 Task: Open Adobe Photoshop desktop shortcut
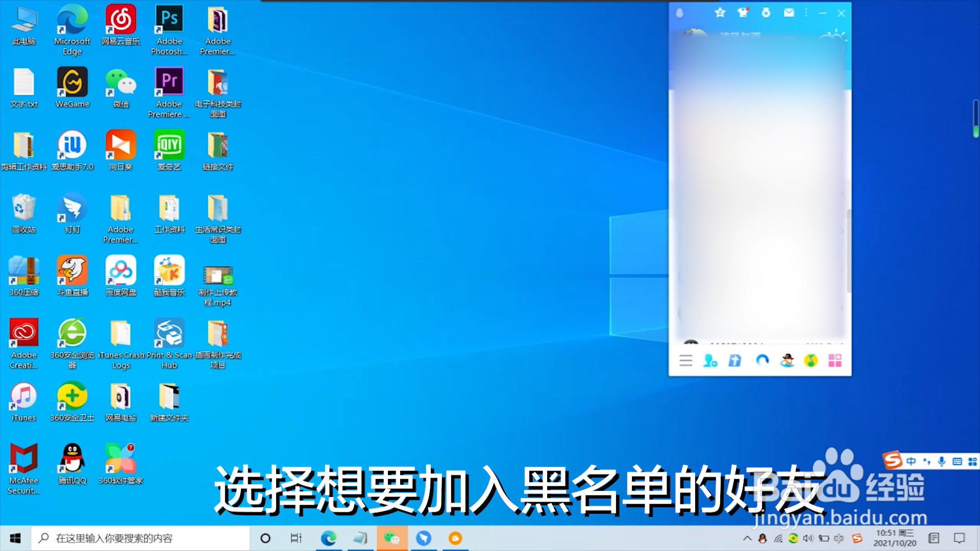tap(169, 30)
